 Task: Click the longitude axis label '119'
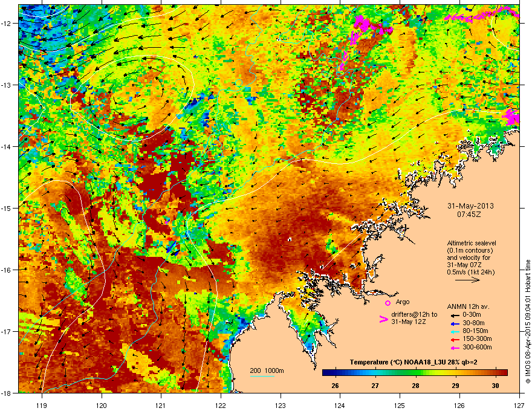tap(42, 405)
